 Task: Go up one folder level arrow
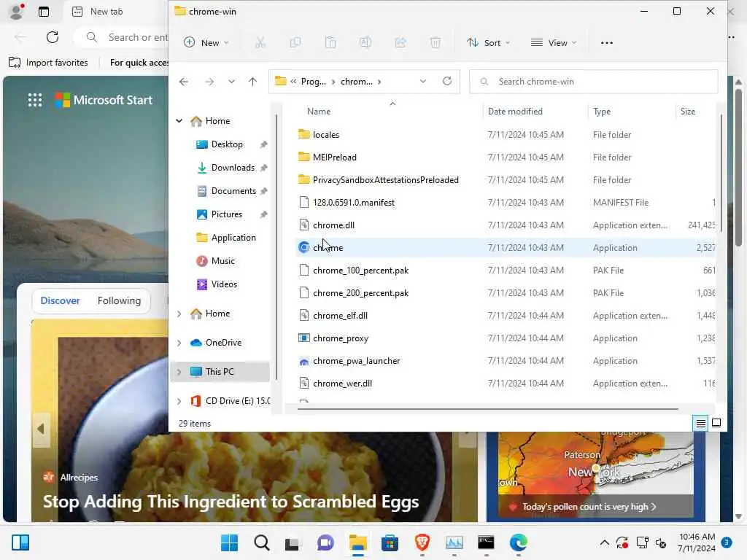[253, 82]
